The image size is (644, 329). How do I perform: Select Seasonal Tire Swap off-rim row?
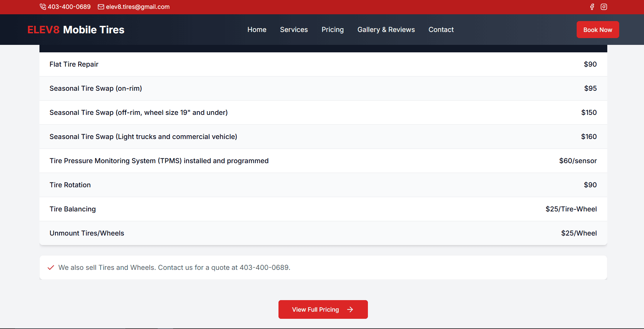(323, 112)
